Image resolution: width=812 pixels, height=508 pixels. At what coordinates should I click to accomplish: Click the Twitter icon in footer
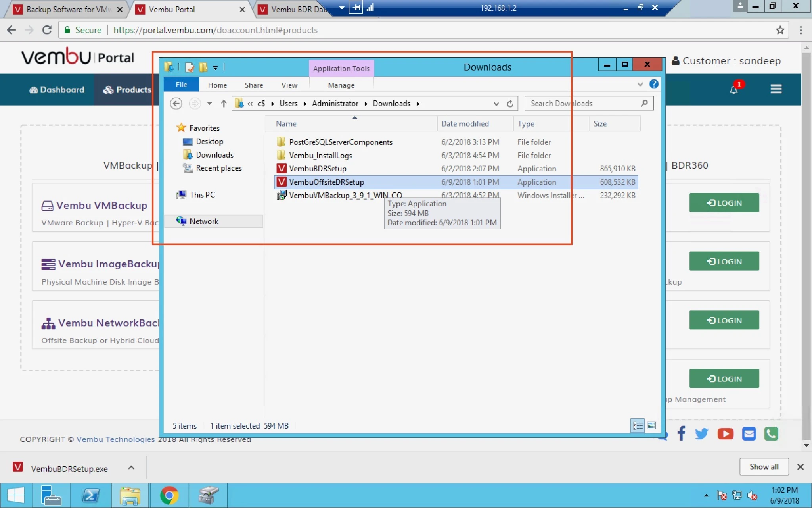(x=702, y=434)
